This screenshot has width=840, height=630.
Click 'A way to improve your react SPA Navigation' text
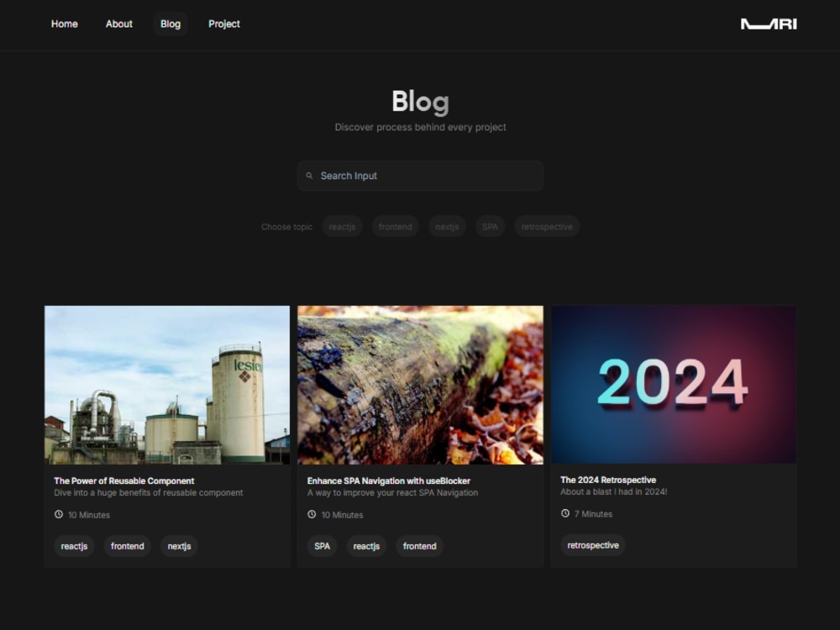392,492
